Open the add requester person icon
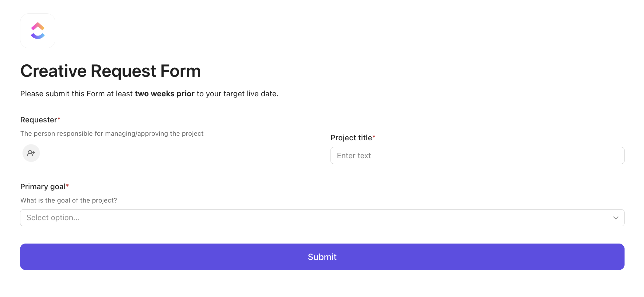The image size is (644, 297). [x=31, y=153]
